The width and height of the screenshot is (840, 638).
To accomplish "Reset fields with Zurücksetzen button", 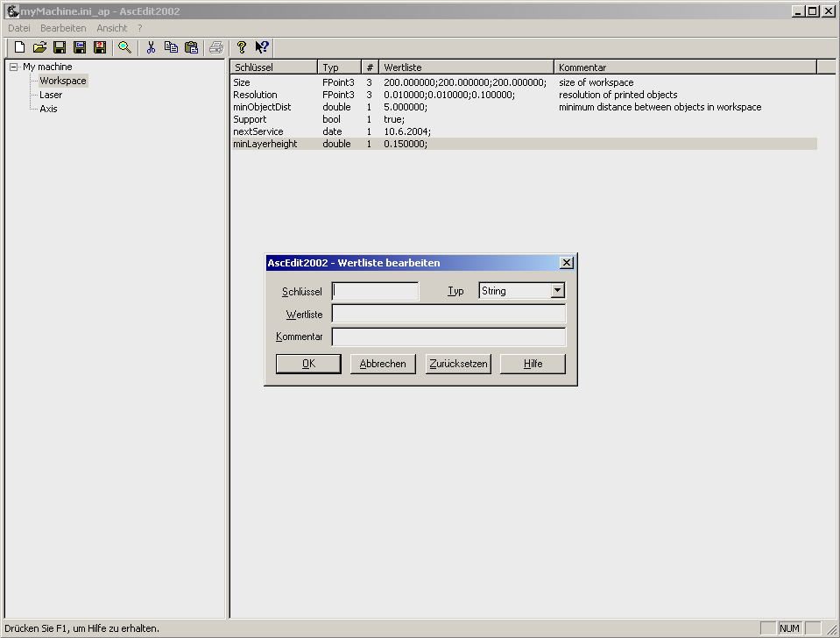I will (x=458, y=364).
